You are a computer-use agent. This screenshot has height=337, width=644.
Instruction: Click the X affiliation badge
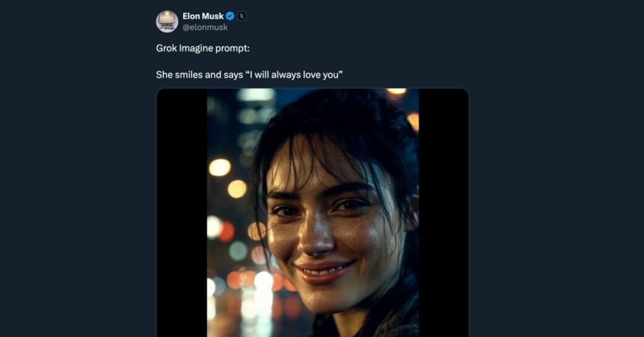[x=241, y=16]
